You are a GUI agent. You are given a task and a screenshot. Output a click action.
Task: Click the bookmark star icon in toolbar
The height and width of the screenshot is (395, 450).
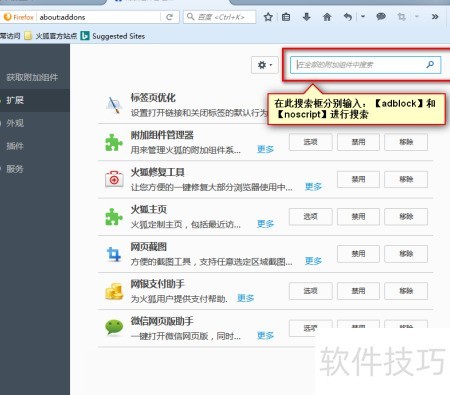coord(268,17)
